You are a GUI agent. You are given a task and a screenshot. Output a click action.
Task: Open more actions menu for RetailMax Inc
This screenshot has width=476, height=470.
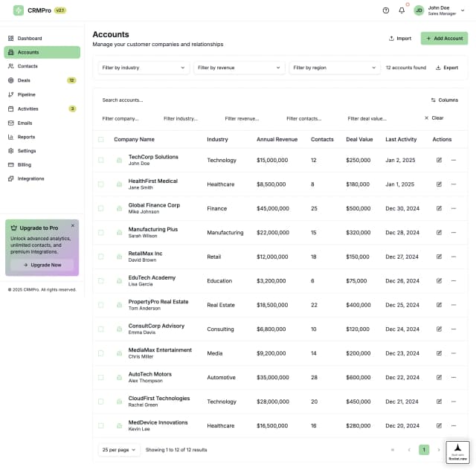click(453, 257)
